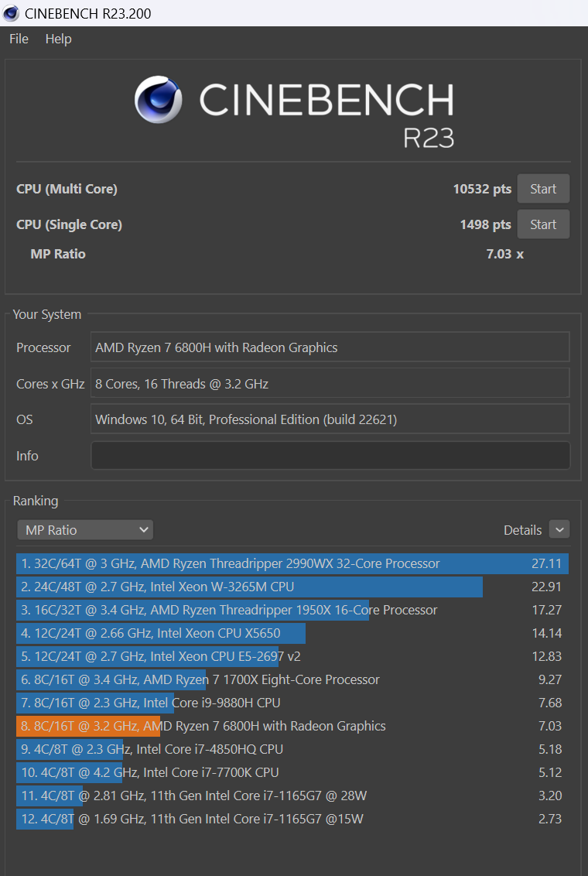Screen dimensions: 588x876
Task: Start the CPU Single Core test
Action: (x=543, y=224)
